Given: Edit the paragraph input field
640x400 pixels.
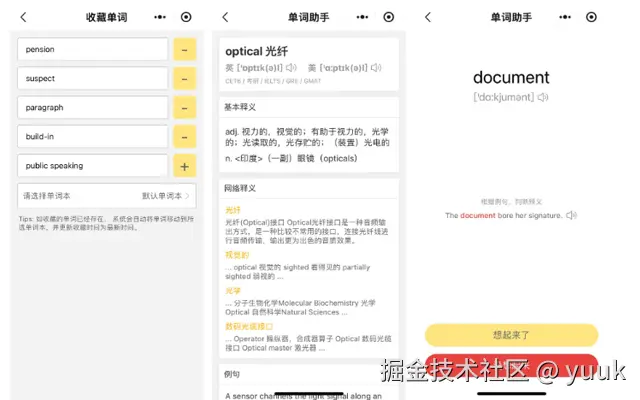Looking at the screenshot, I should (x=93, y=107).
